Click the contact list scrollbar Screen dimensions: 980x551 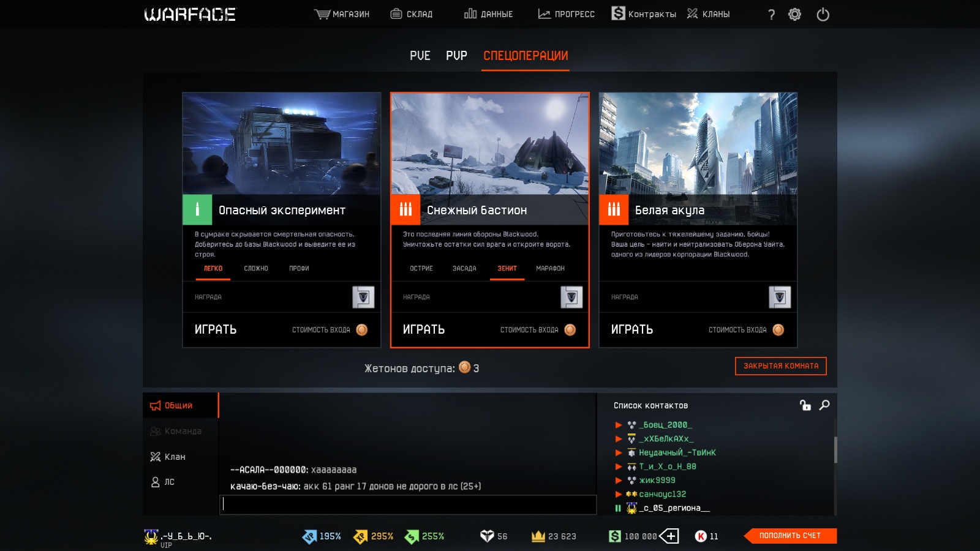(835, 450)
